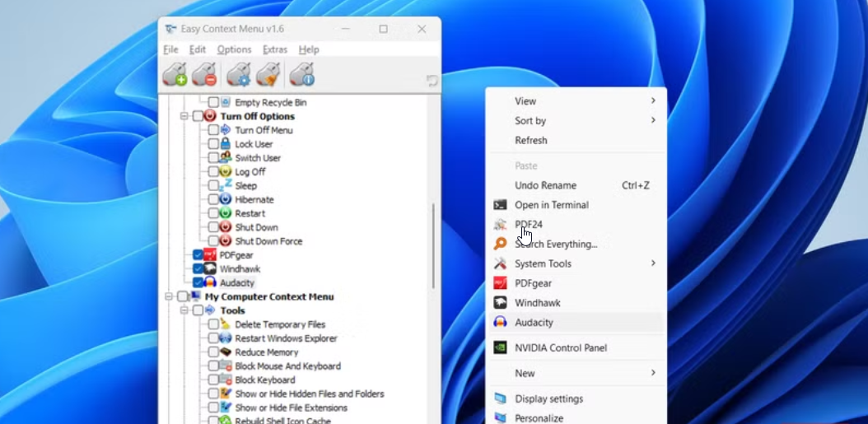
Task: Open the Options menu in menu bar
Action: point(234,49)
